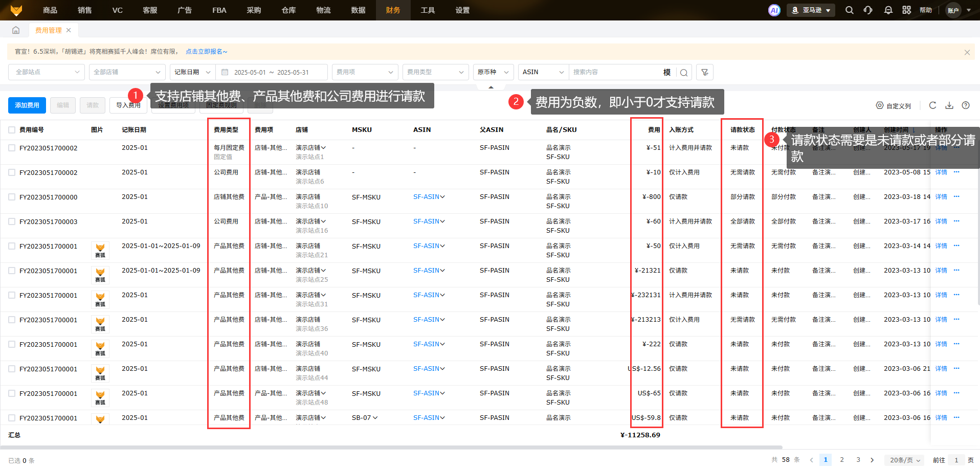This screenshot has height=468, width=980.
Task: Open the notifications bell icon
Action: [x=888, y=10]
